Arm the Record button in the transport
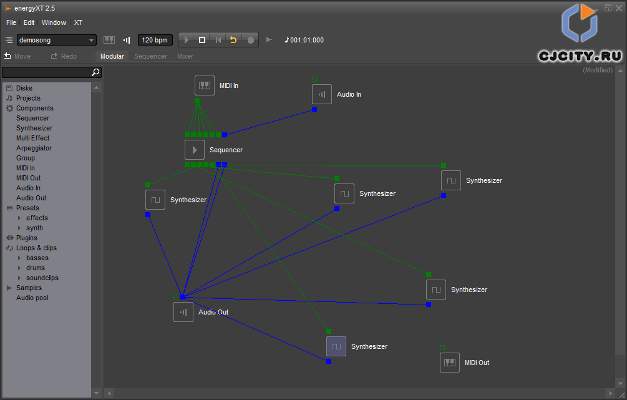 point(251,40)
